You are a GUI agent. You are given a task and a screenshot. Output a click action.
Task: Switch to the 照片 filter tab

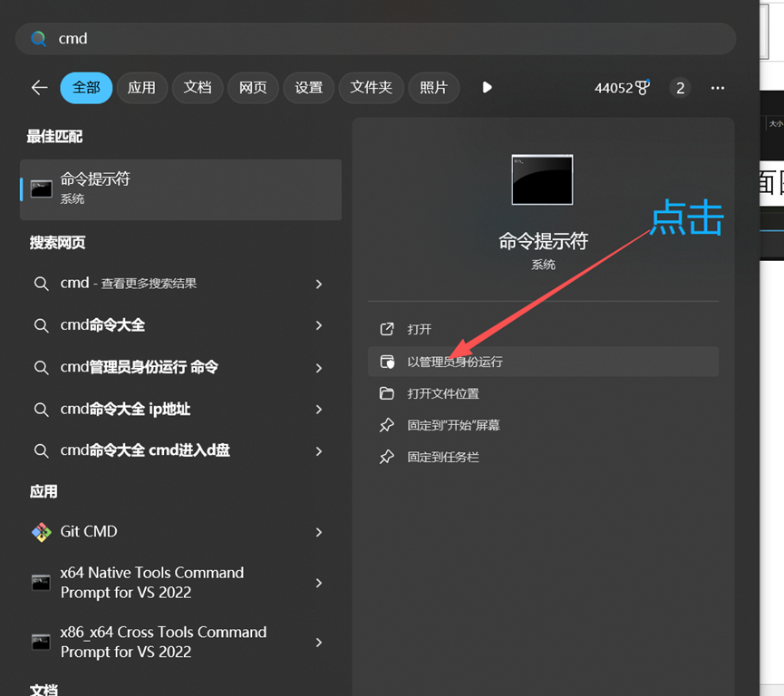click(433, 88)
